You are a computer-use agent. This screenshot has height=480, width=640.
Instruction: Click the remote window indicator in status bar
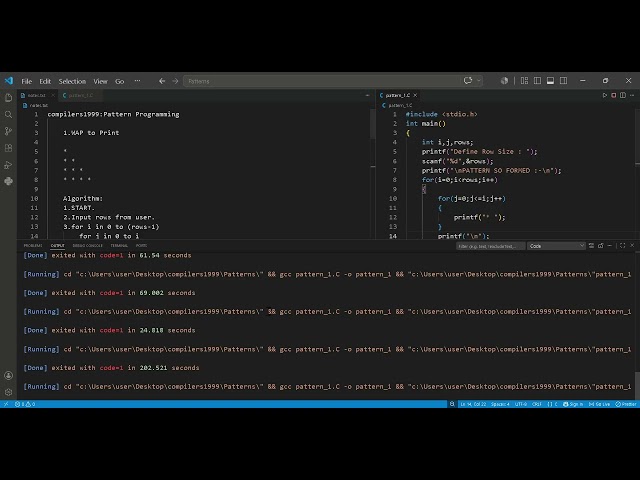(6, 404)
